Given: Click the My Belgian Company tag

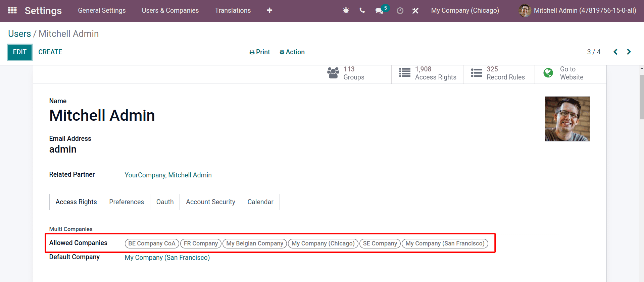Looking at the screenshot, I should (x=255, y=243).
